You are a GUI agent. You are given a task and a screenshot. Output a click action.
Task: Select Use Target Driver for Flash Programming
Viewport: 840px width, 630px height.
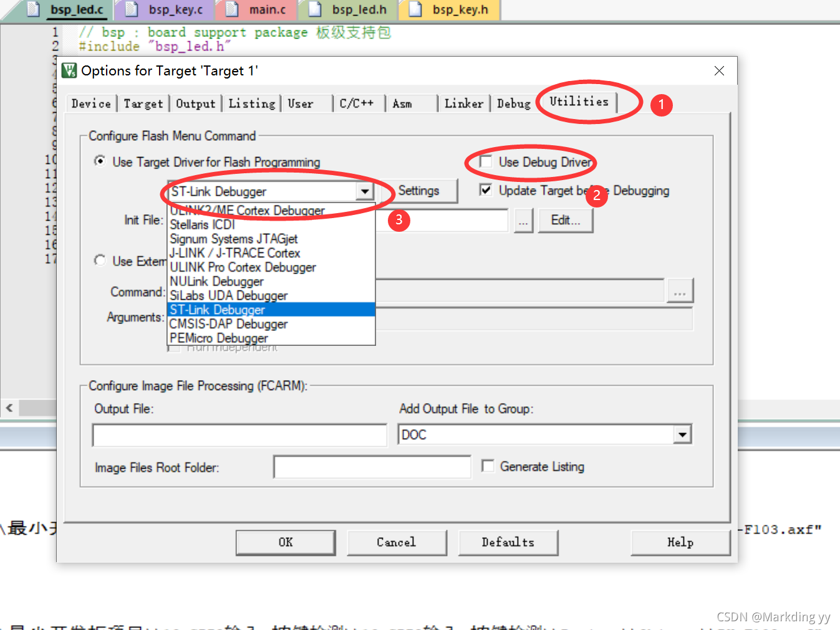point(100,161)
